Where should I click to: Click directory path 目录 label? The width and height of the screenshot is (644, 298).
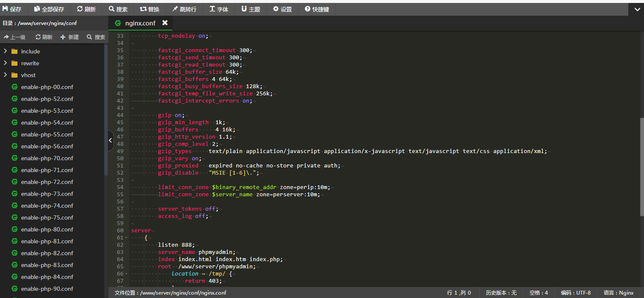[x=40, y=23]
